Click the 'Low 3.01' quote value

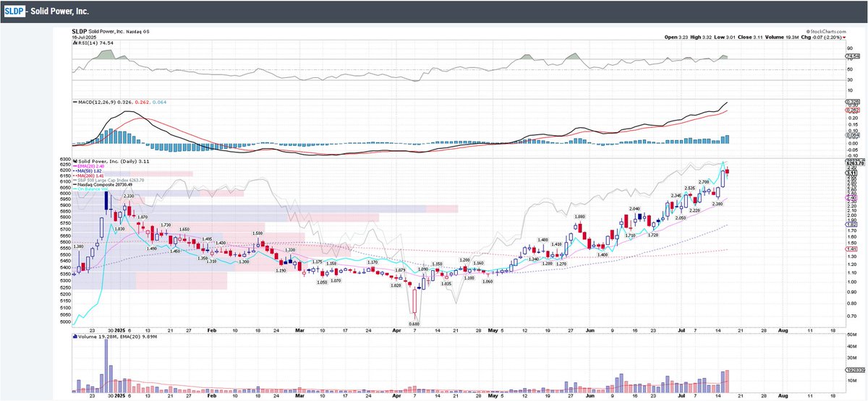(x=725, y=37)
